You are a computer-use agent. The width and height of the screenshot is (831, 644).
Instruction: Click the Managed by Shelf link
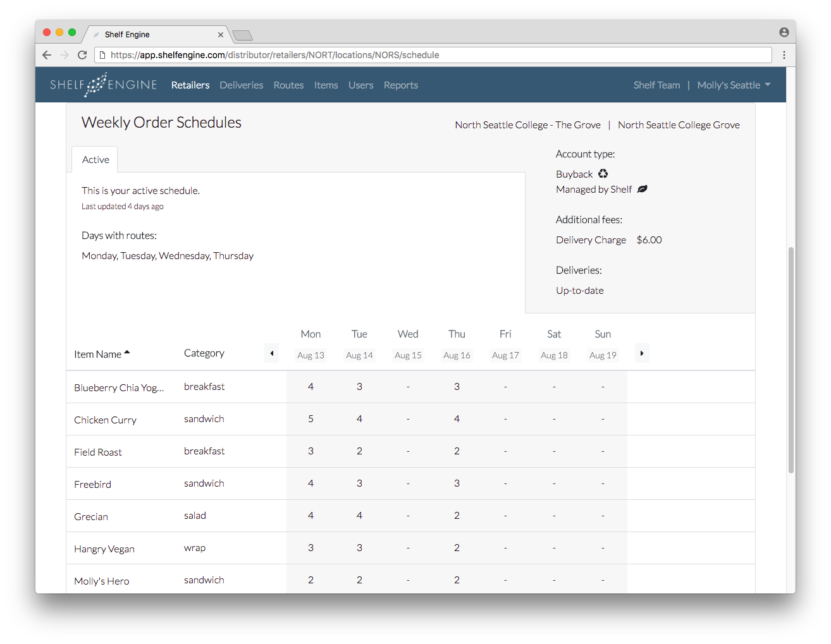(594, 190)
